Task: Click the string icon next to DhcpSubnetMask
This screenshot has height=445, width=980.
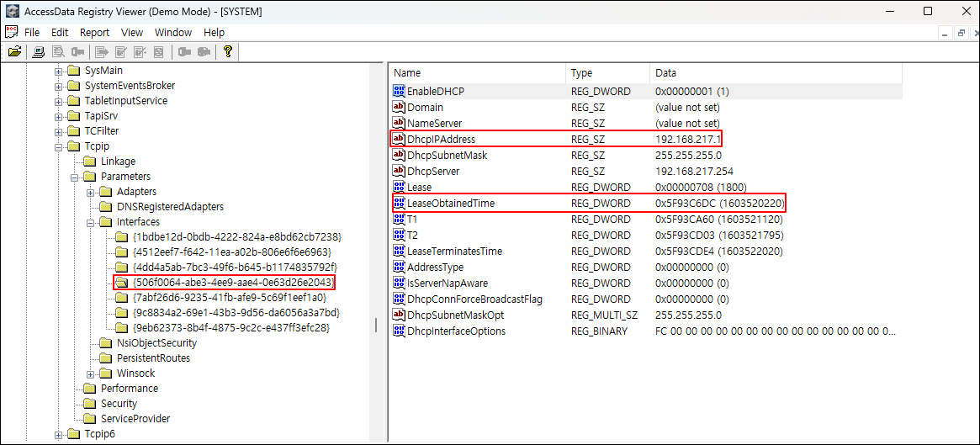Action: [x=399, y=155]
